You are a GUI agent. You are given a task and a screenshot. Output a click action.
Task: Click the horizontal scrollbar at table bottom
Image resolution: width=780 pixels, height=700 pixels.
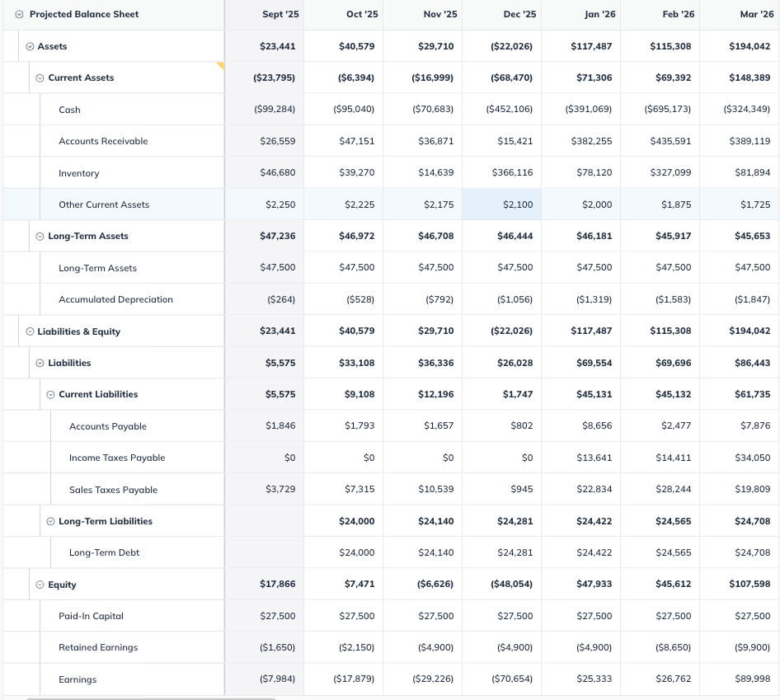pyautogui.click(x=151, y=698)
